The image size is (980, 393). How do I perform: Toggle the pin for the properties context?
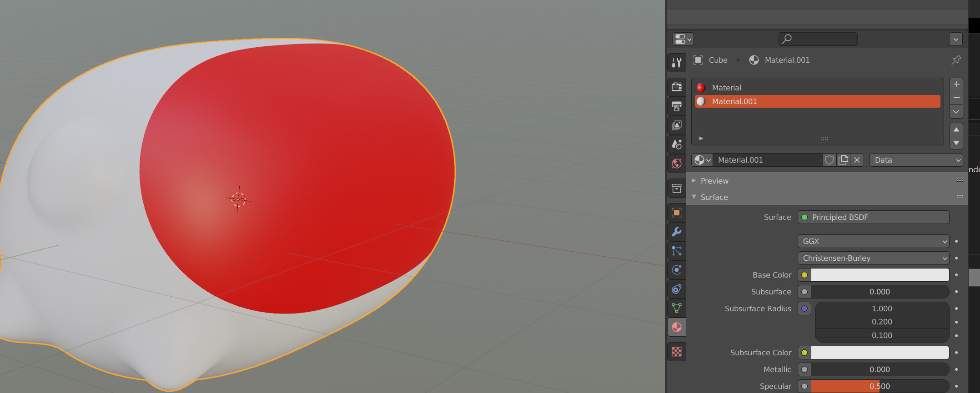pos(956,60)
